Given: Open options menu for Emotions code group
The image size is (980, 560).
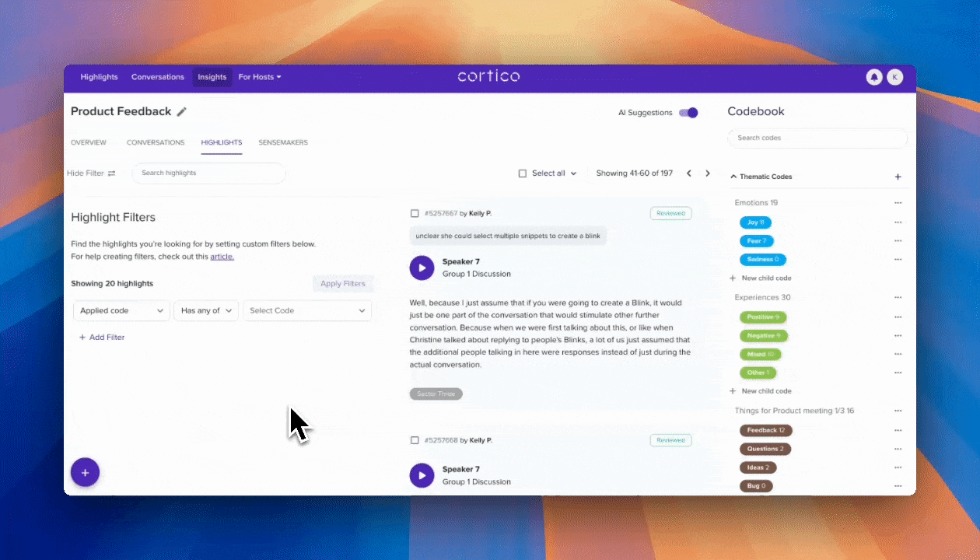Looking at the screenshot, I should pyautogui.click(x=898, y=203).
